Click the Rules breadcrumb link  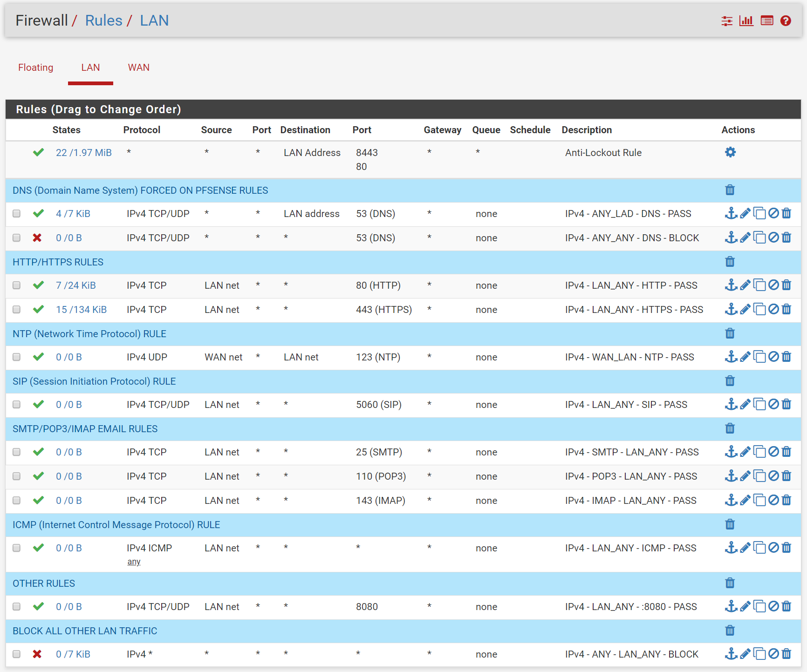point(103,20)
